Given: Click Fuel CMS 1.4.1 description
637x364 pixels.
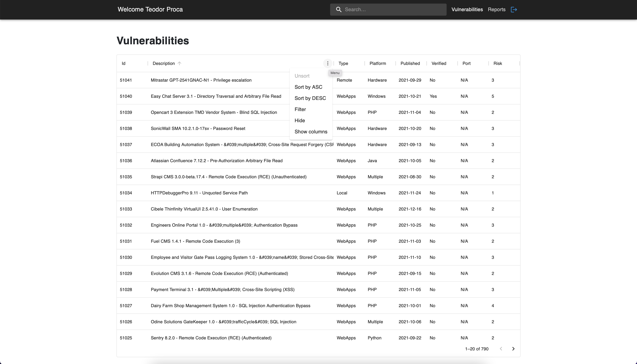Looking at the screenshot, I should 195,241.
